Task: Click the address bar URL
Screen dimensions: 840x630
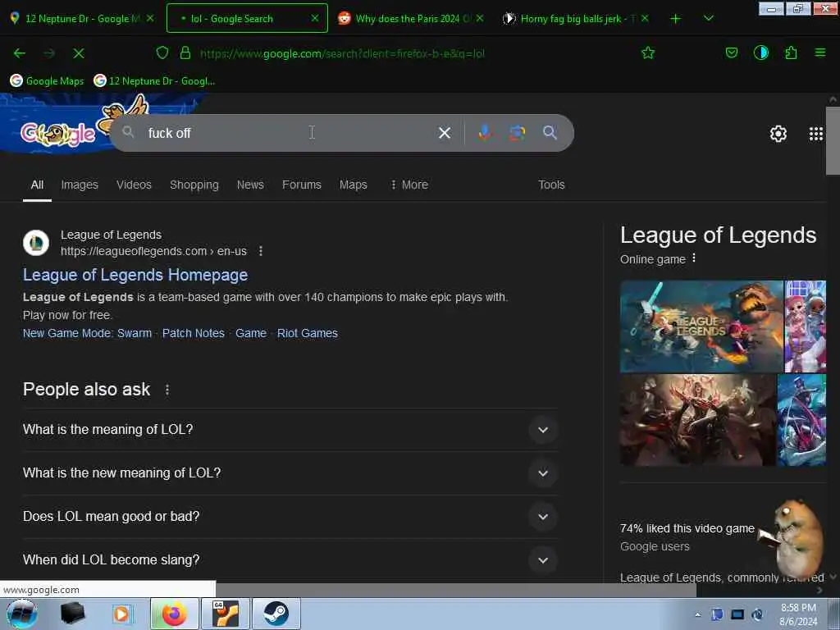Action: [x=342, y=53]
